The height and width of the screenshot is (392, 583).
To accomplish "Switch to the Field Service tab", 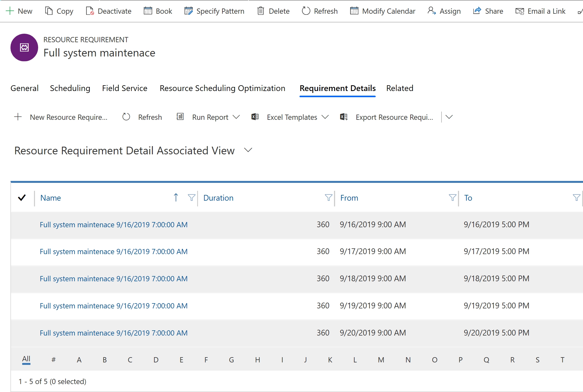I will click(x=124, y=88).
